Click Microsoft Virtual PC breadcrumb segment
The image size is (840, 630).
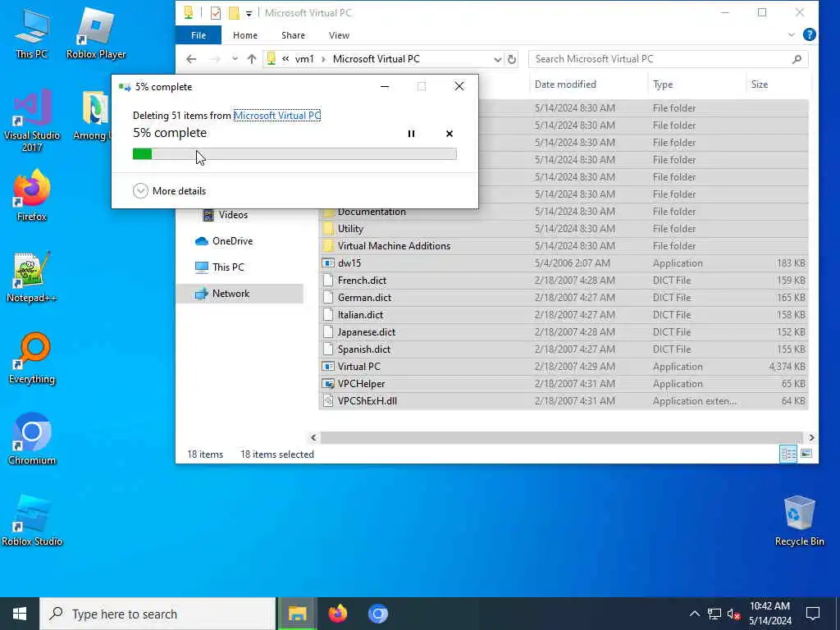click(376, 59)
